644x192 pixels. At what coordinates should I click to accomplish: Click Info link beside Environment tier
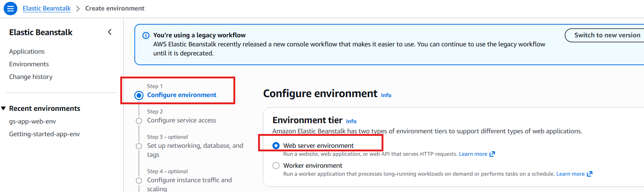(x=351, y=121)
